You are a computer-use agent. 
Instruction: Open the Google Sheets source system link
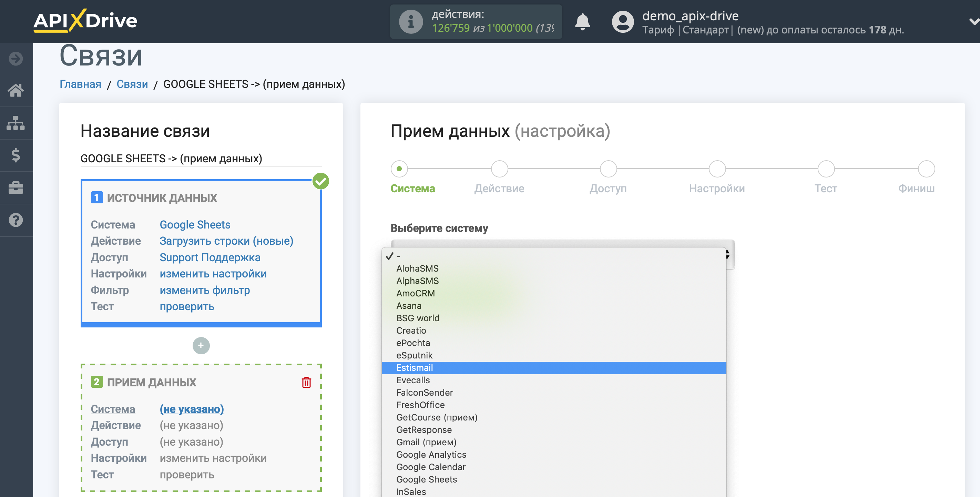tap(195, 224)
